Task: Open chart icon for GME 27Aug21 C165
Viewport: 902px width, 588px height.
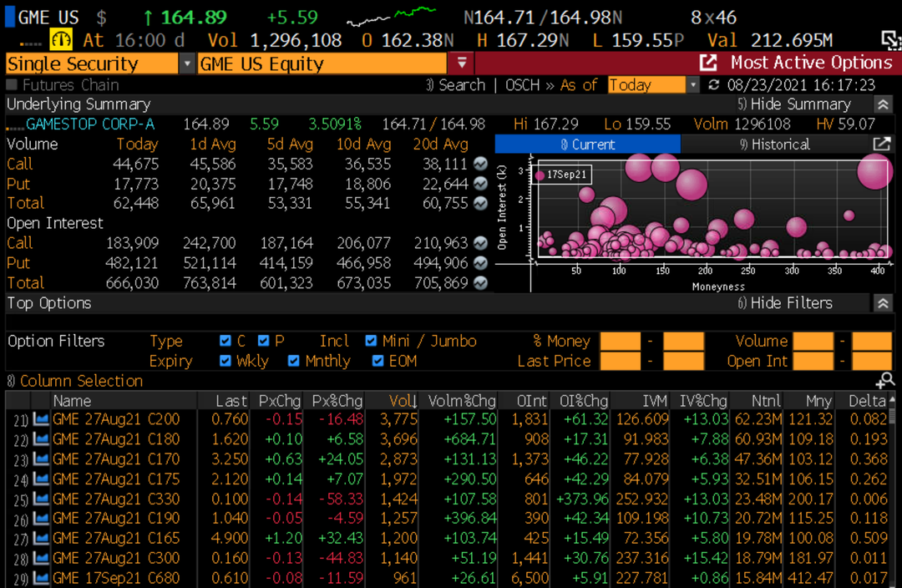Action: (x=40, y=539)
